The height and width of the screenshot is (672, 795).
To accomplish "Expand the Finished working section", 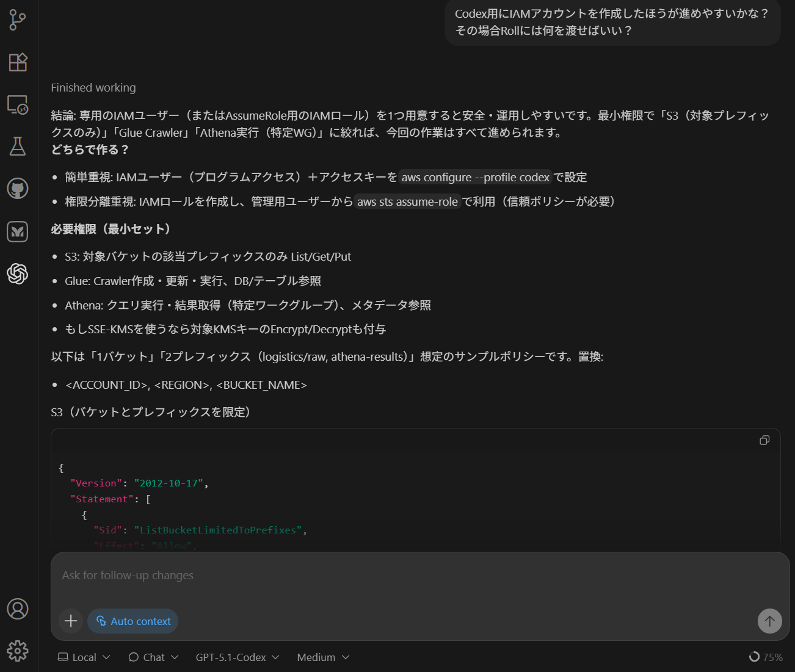I will point(93,87).
